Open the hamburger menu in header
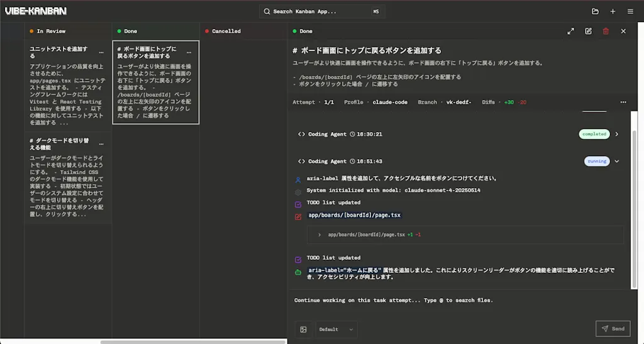This screenshot has height=344, width=644. tap(630, 11)
